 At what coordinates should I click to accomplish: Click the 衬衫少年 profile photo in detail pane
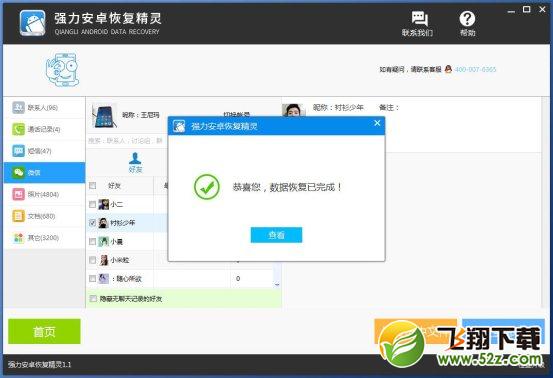tap(294, 110)
